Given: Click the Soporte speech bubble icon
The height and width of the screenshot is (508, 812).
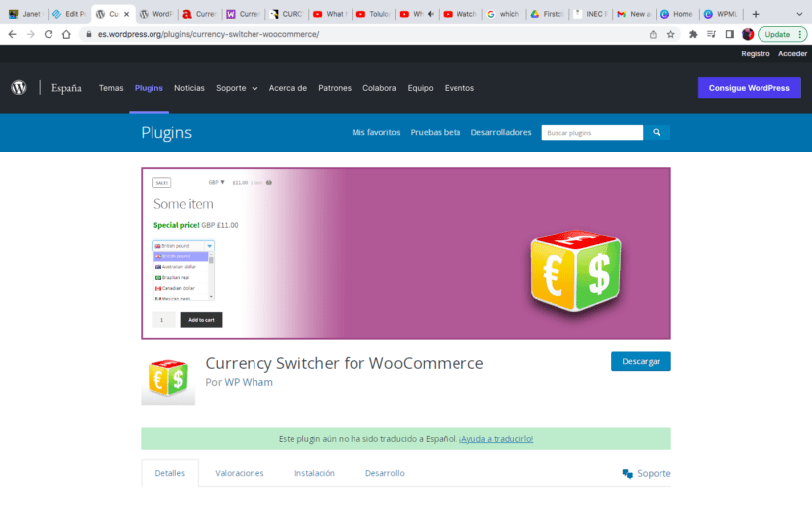Looking at the screenshot, I should point(627,474).
